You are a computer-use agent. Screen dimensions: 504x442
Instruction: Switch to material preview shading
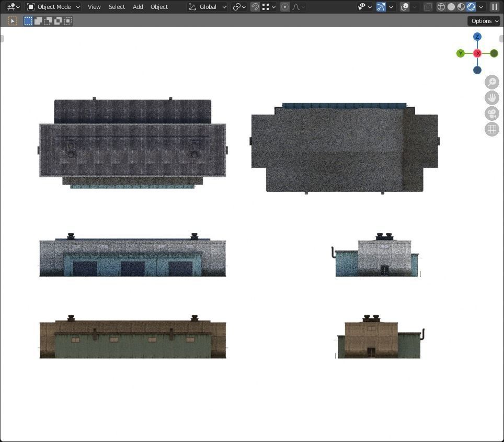pos(461,7)
